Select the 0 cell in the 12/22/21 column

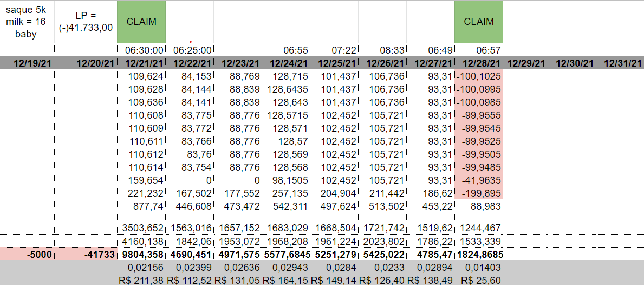[190, 180]
